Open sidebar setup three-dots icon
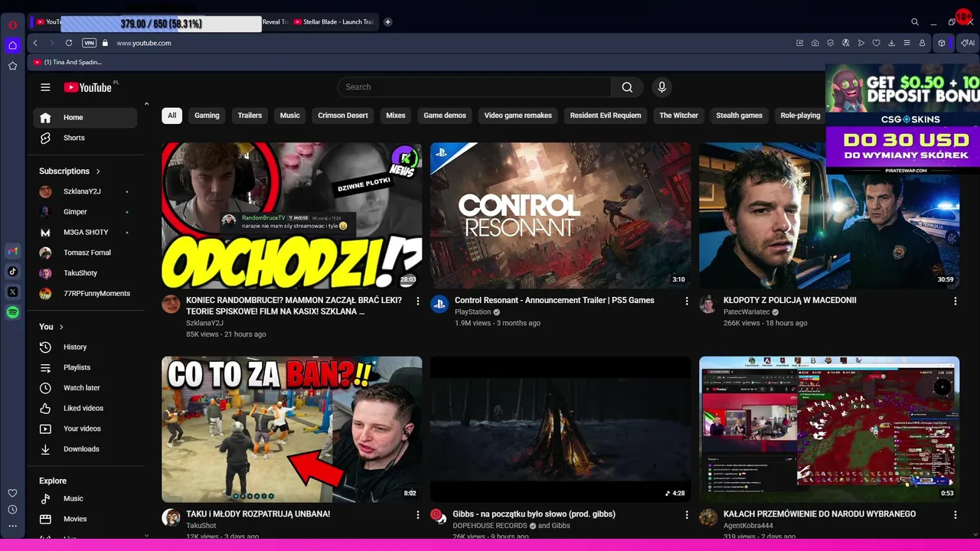Viewport: 980px width, 551px height. point(12,526)
